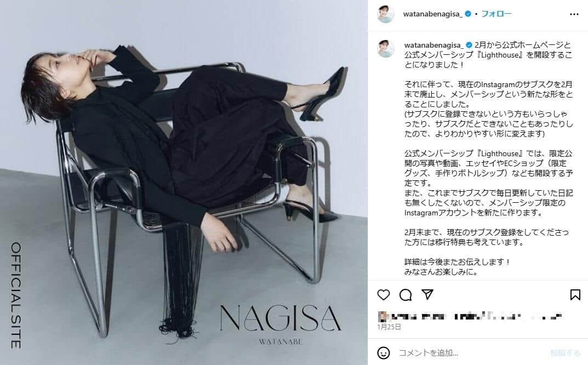
Task: Open the three-dot more options menu
Action: pos(574,14)
